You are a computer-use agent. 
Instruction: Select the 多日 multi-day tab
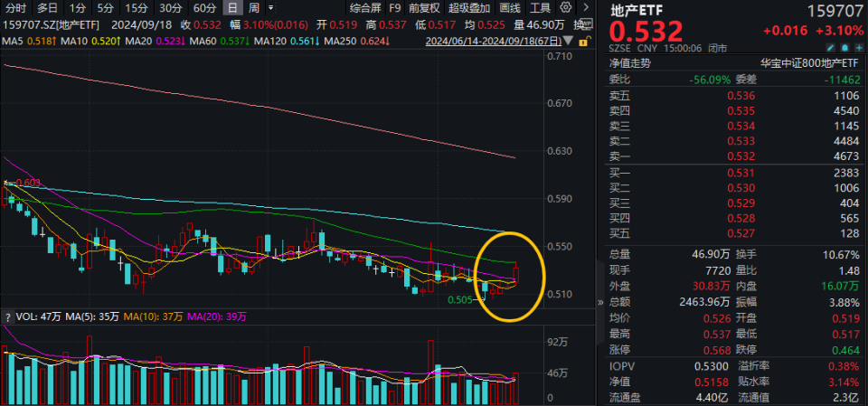pyautogui.click(x=47, y=8)
